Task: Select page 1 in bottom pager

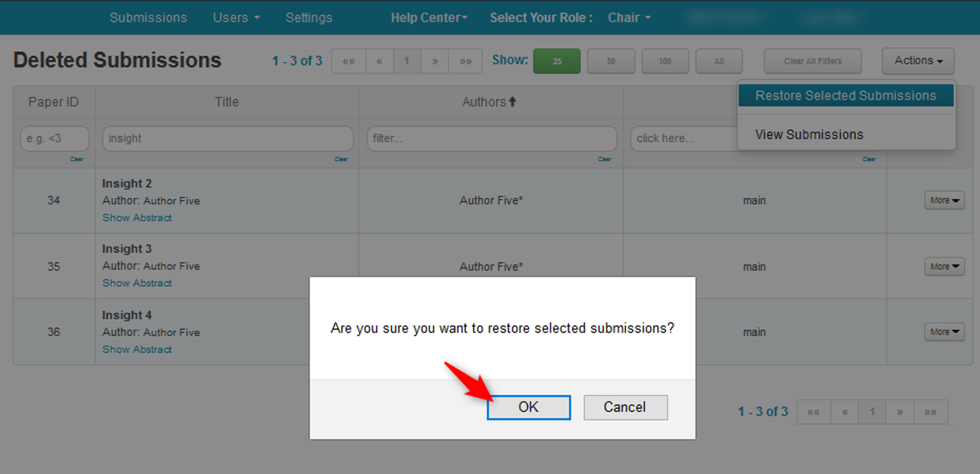Action: pyautogui.click(x=873, y=412)
